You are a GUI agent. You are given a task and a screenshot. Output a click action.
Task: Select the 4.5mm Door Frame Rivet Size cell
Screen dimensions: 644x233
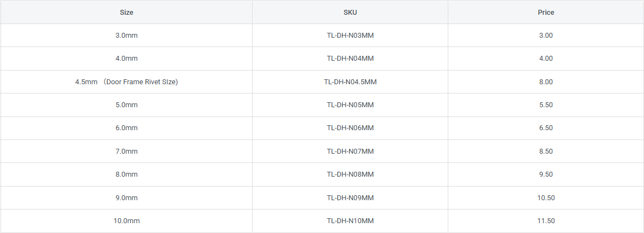click(126, 82)
